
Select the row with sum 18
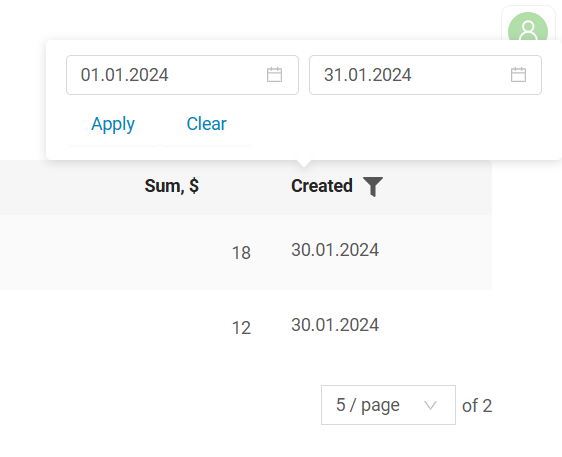(246, 252)
